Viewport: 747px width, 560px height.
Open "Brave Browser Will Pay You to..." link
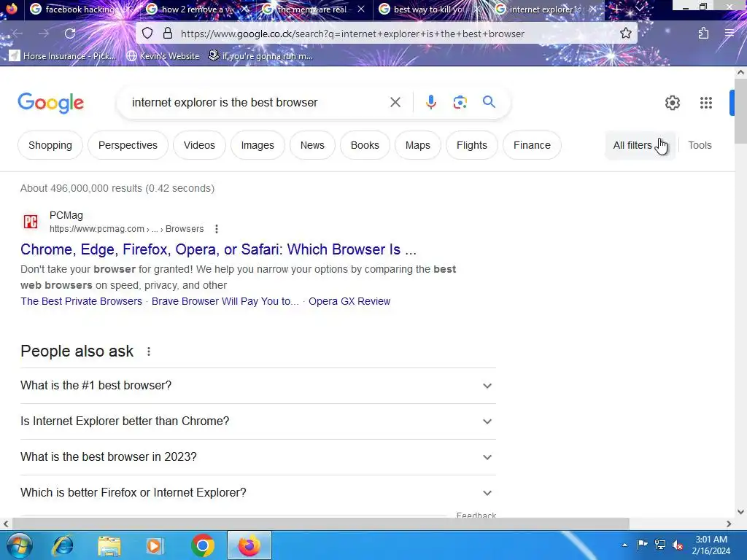(x=225, y=301)
